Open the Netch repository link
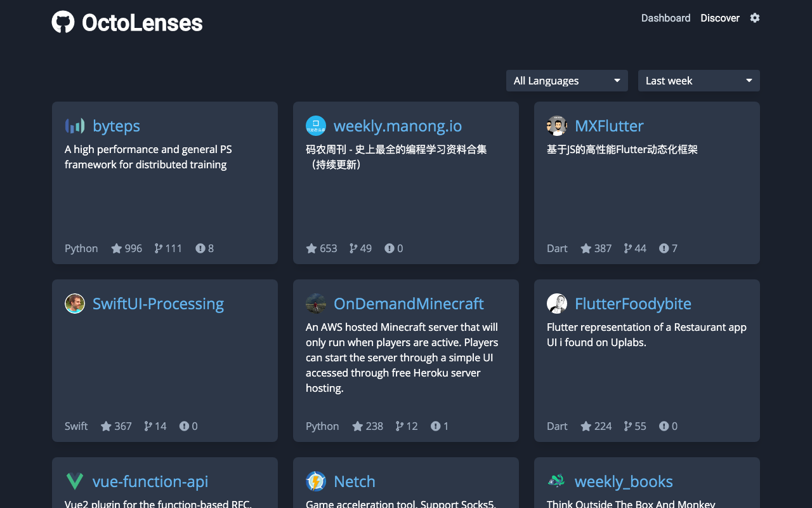The image size is (812, 508). coord(355,481)
